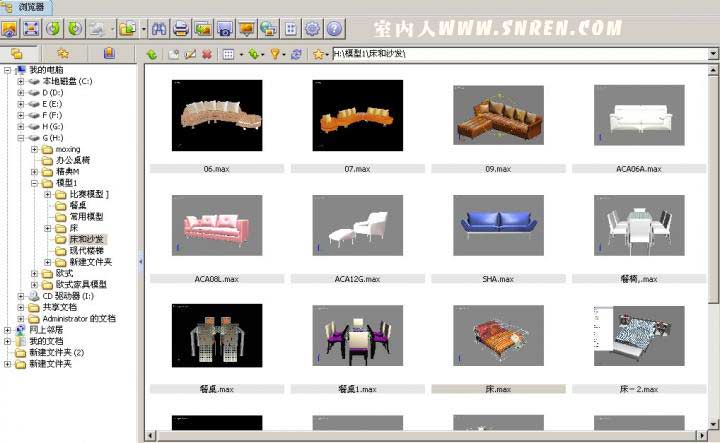Select the 办公桌椅 folder
The height and width of the screenshot is (443, 720).
73,160
